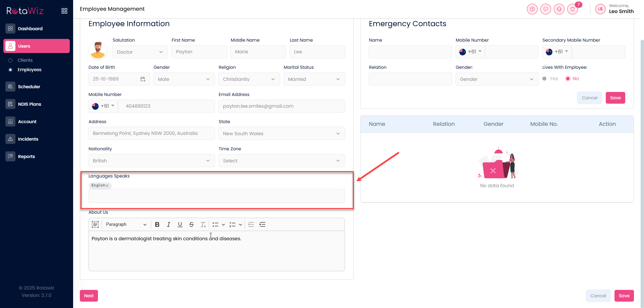Open the Scheduler menu in sidebar
Image resolution: width=644 pixels, height=308 pixels.
point(29,87)
